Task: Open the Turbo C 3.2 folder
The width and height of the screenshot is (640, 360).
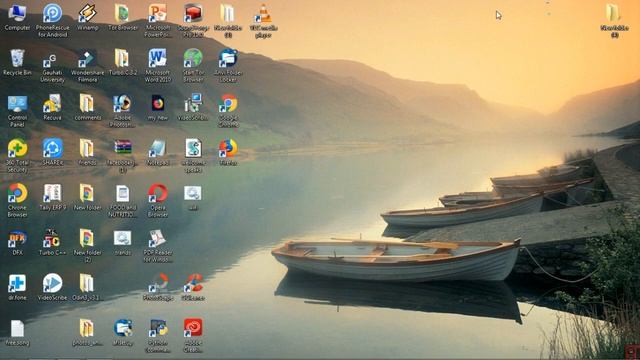Action: (122, 62)
